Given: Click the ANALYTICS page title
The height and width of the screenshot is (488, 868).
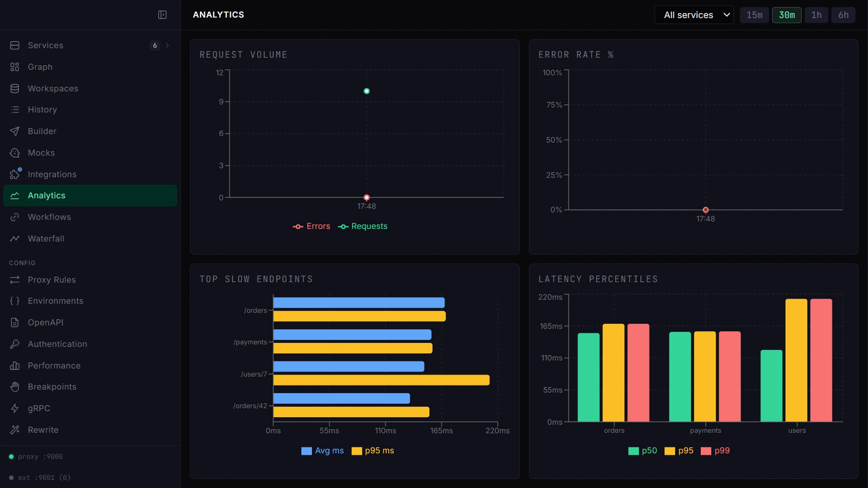Looking at the screenshot, I should (219, 15).
